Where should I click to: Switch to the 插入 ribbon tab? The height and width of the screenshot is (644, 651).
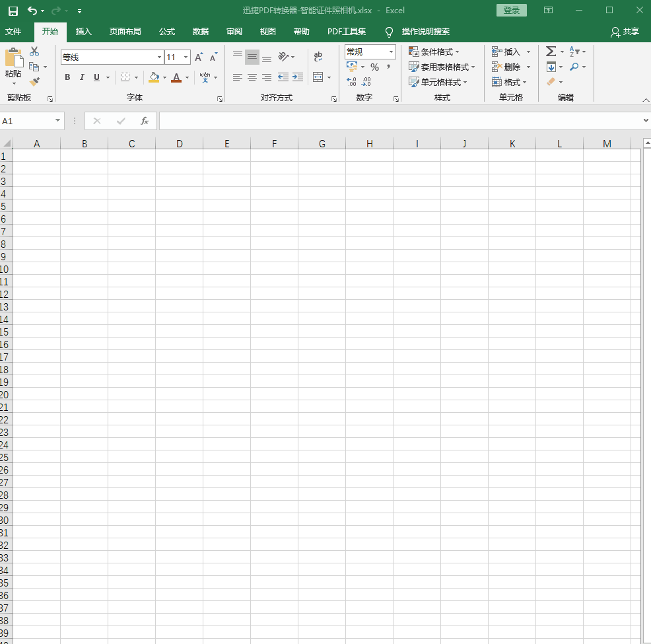(84, 32)
